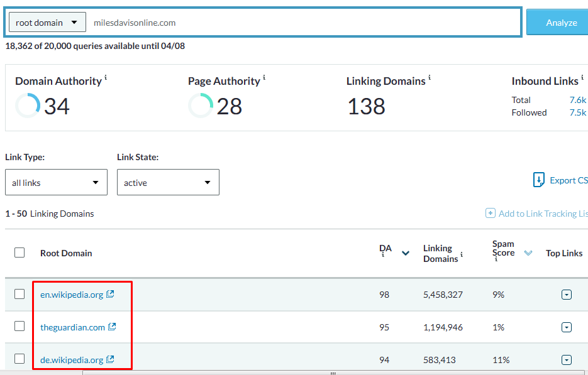Screen dimensions: 588x375
Task: Toggle the select-all checkbox in table header
Action: tap(19, 253)
